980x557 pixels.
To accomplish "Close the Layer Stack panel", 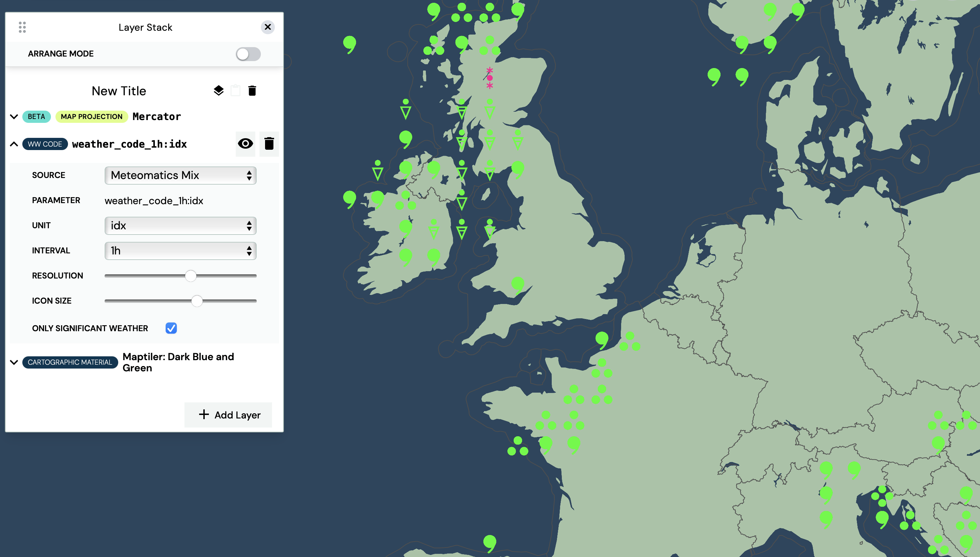I will coord(267,27).
